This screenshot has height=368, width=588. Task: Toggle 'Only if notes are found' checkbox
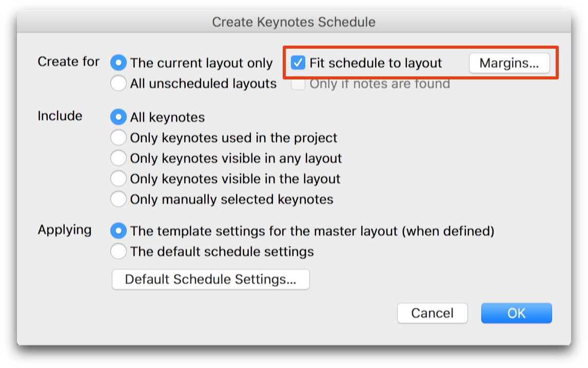point(298,84)
